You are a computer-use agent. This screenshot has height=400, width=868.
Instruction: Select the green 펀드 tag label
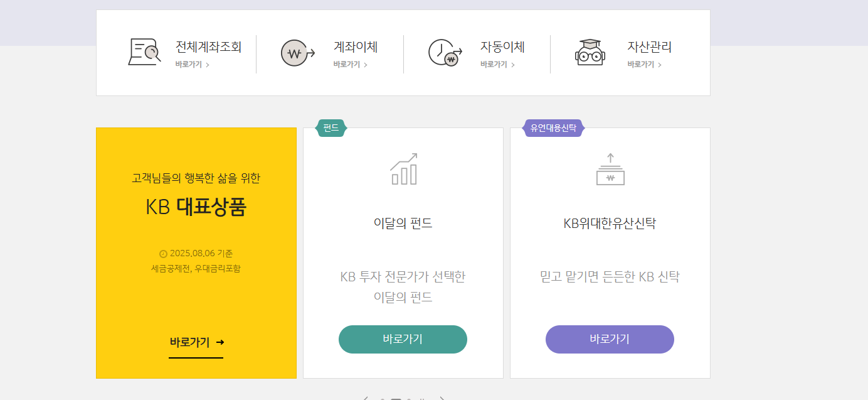(331, 128)
